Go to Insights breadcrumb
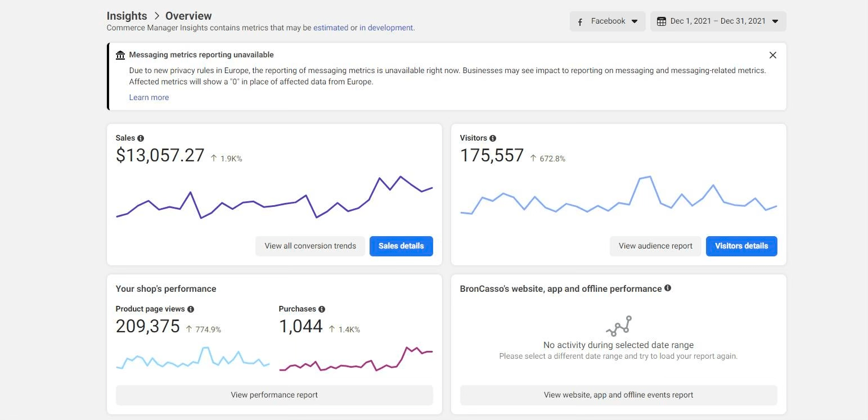868x420 pixels. coord(127,16)
